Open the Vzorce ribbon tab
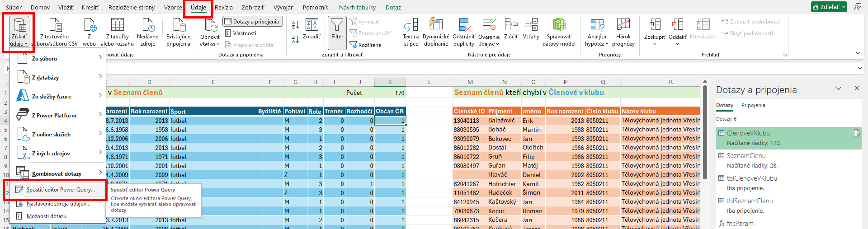868x229 pixels. pos(173,7)
